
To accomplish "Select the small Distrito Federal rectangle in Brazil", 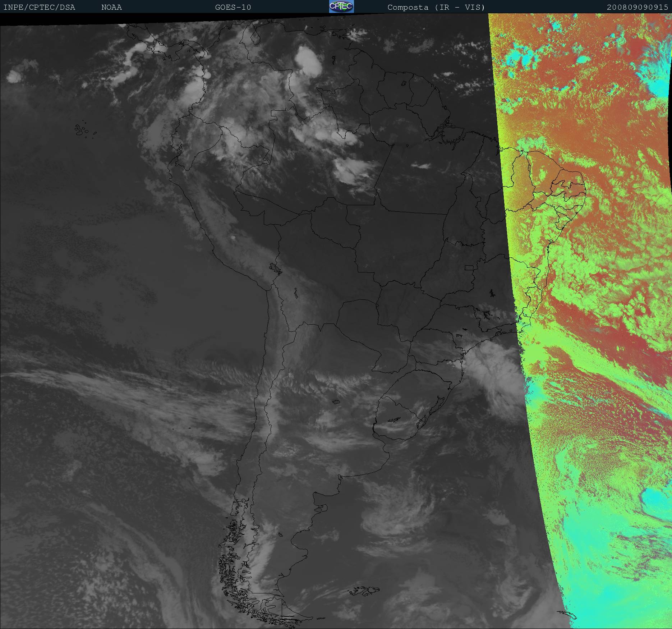I will coord(469,267).
